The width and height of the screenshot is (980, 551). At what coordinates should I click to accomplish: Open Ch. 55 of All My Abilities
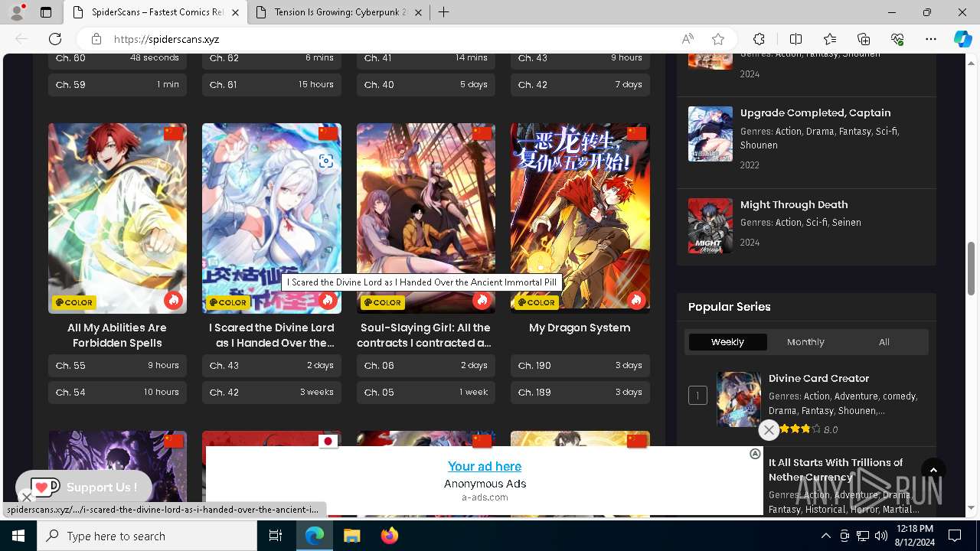(117, 366)
